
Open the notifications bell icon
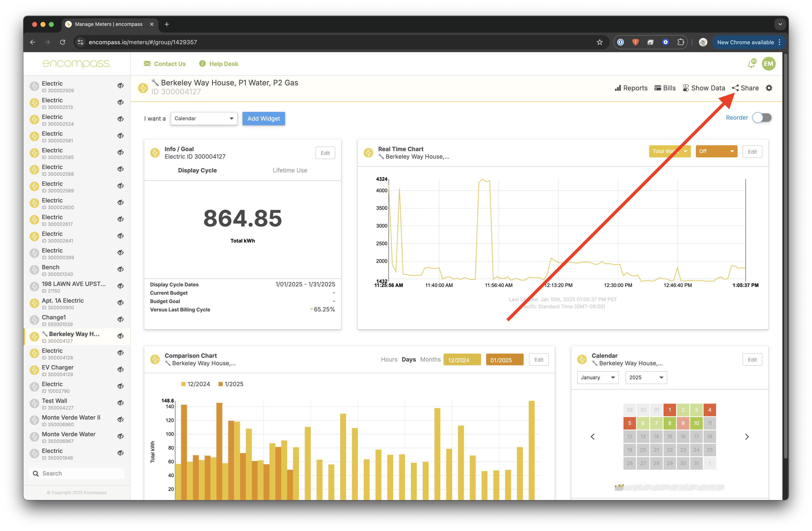[x=751, y=64]
